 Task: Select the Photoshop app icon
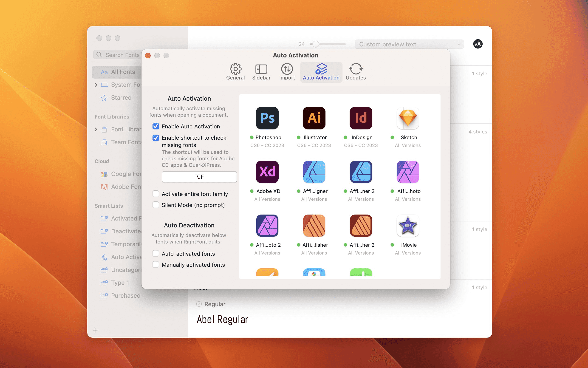[x=267, y=118]
